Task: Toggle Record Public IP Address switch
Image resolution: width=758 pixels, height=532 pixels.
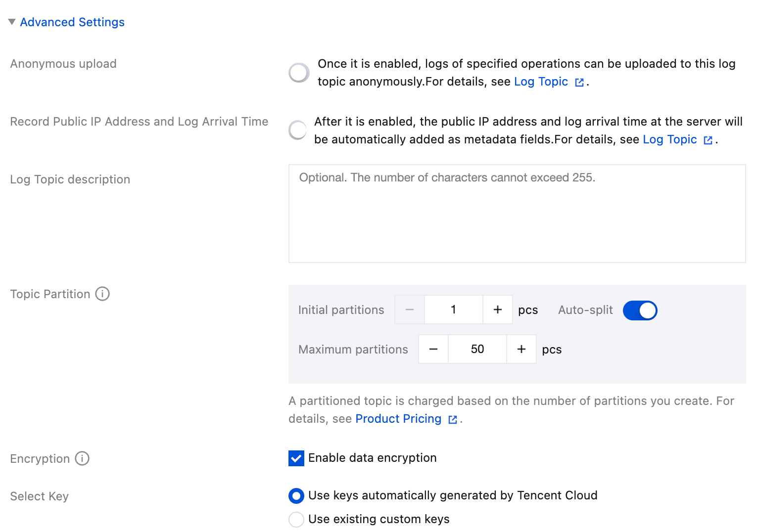Action: (x=298, y=130)
